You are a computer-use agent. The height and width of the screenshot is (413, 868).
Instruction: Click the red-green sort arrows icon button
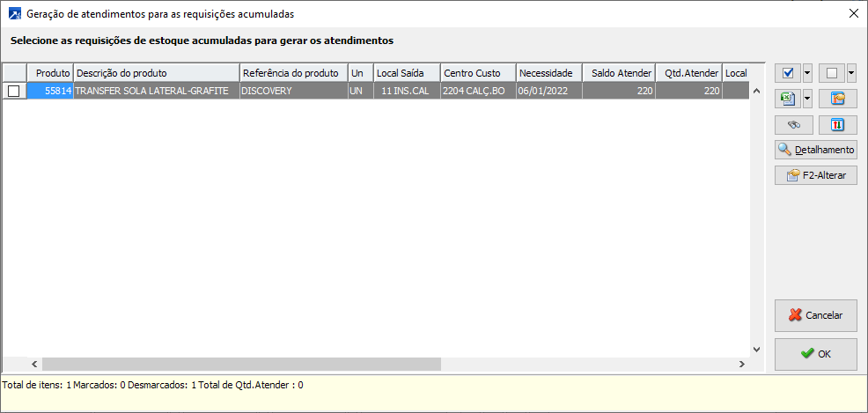[x=838, y=126]
